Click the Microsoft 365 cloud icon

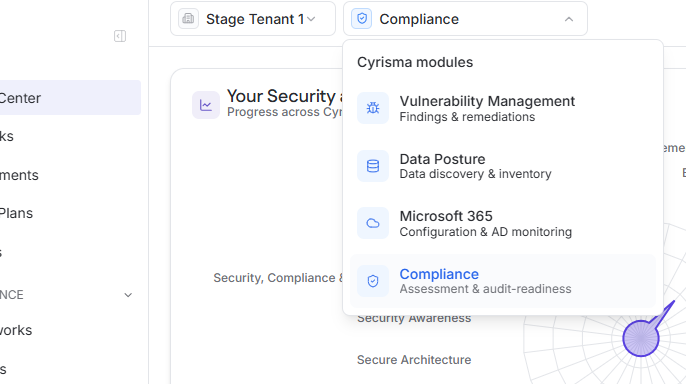373,223
